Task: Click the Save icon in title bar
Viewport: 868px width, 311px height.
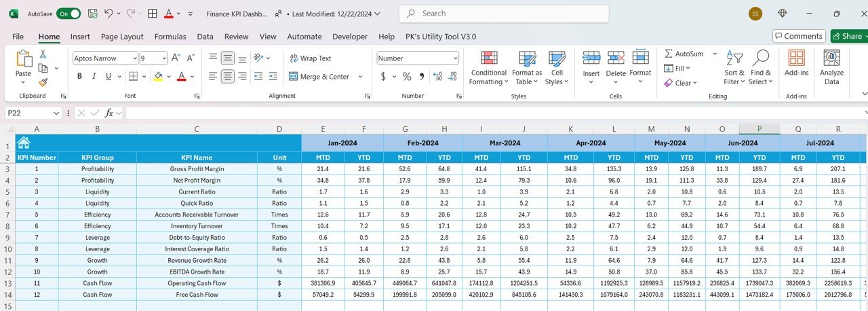Action: pos(92,14)
